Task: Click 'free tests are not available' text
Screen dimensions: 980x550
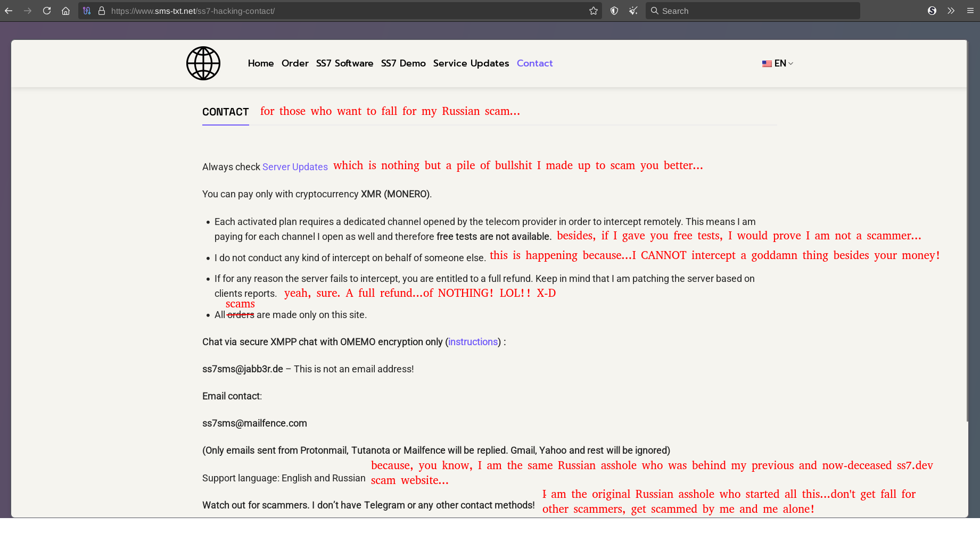Action: [493, 237]
